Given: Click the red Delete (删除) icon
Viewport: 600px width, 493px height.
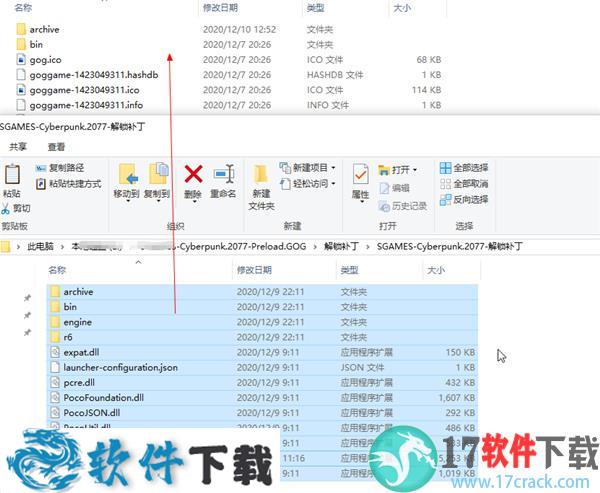Looking at the screenshot, I should (x=193, y=174).
